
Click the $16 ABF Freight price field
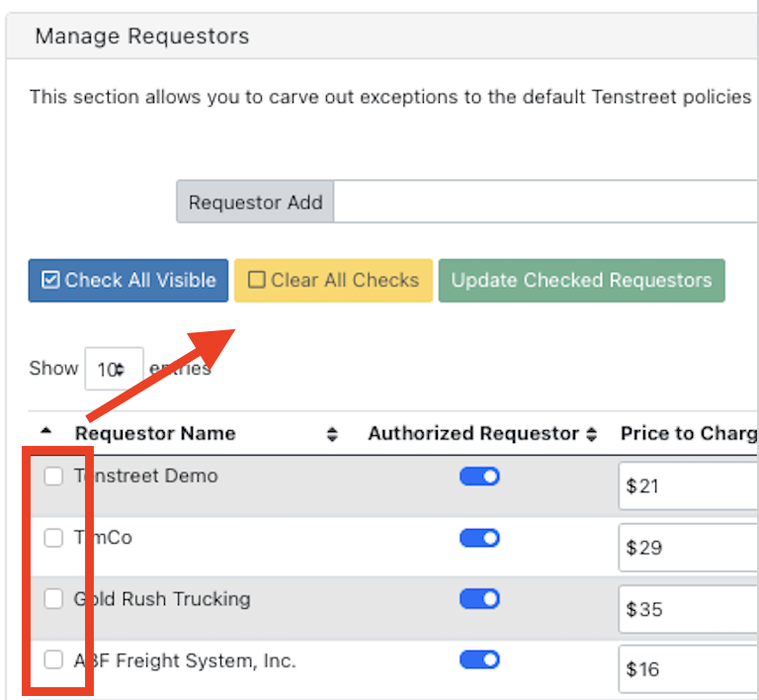pos(688,669)
